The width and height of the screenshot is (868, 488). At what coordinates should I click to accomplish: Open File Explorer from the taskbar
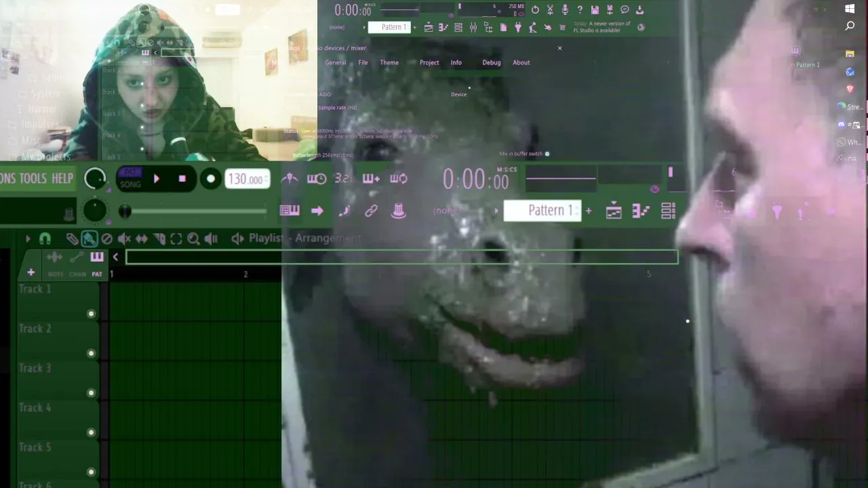click(850, 54)
